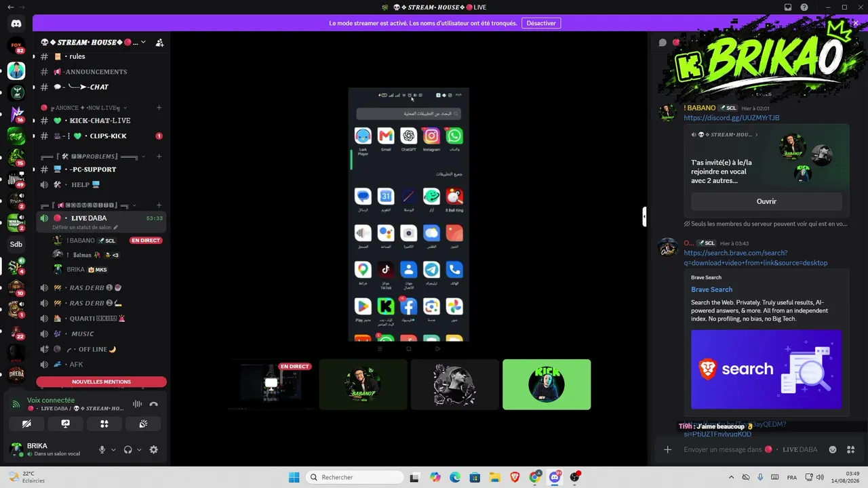Open the rules channel
Image resolution: width=868 pixels, height=488 pixels.
point(101,56)
